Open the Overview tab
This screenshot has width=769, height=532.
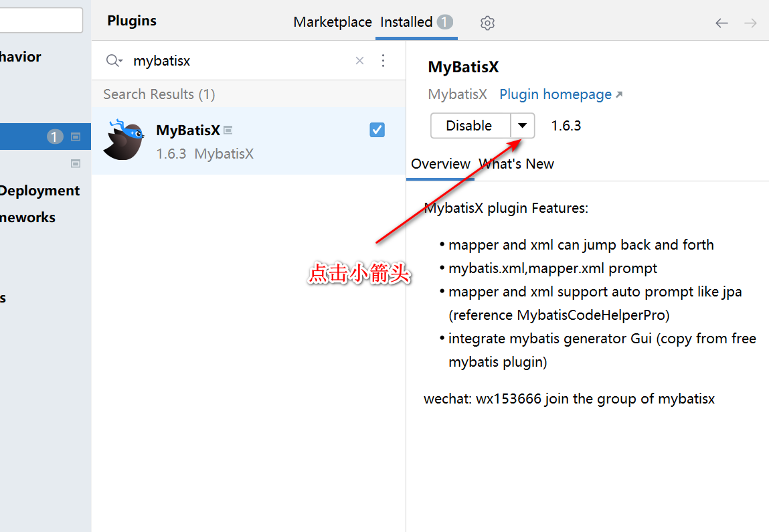(440, 164)
